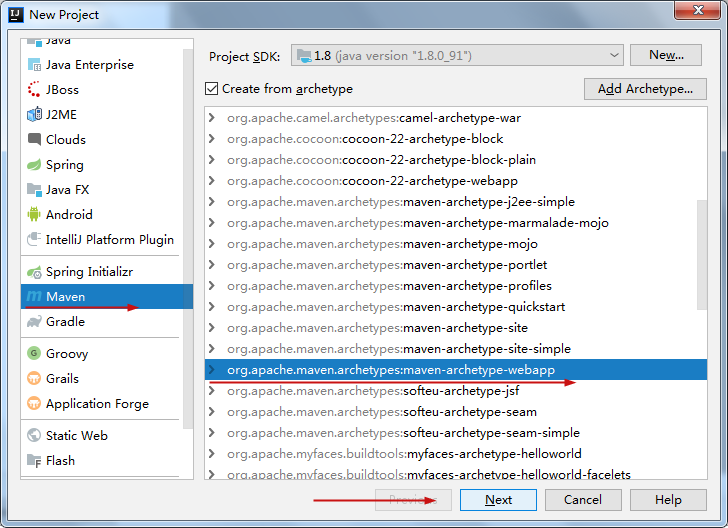Click the Groovy green G icon

click(34, 353)
